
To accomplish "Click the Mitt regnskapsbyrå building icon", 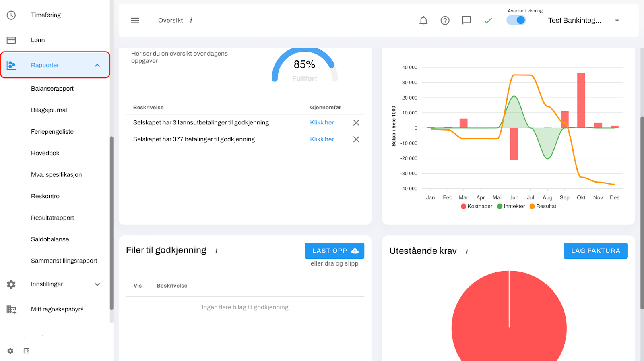I will [11, 309].
